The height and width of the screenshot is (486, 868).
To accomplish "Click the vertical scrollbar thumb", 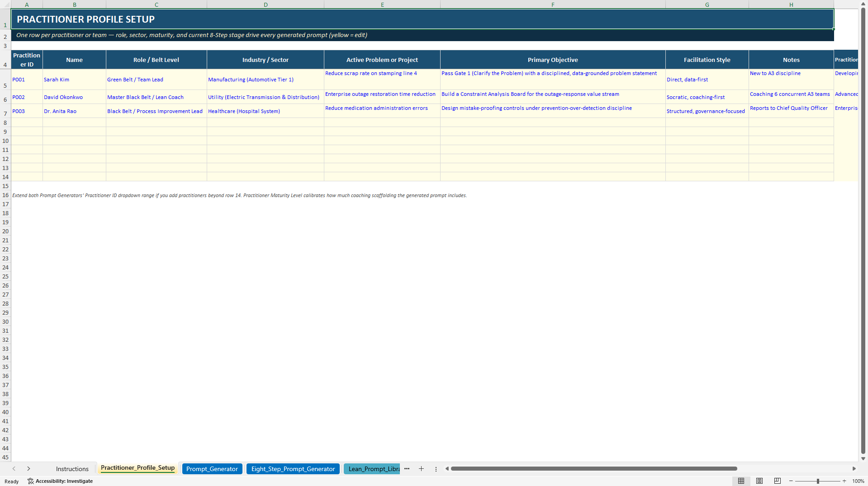I will (863, 231).
